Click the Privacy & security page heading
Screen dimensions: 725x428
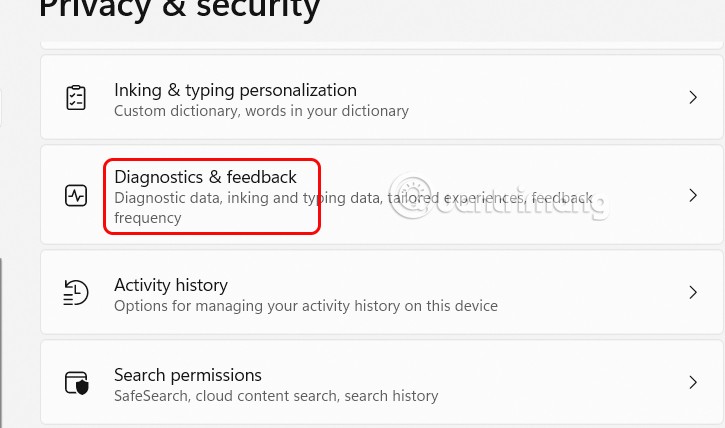click(x=180, y=10)
